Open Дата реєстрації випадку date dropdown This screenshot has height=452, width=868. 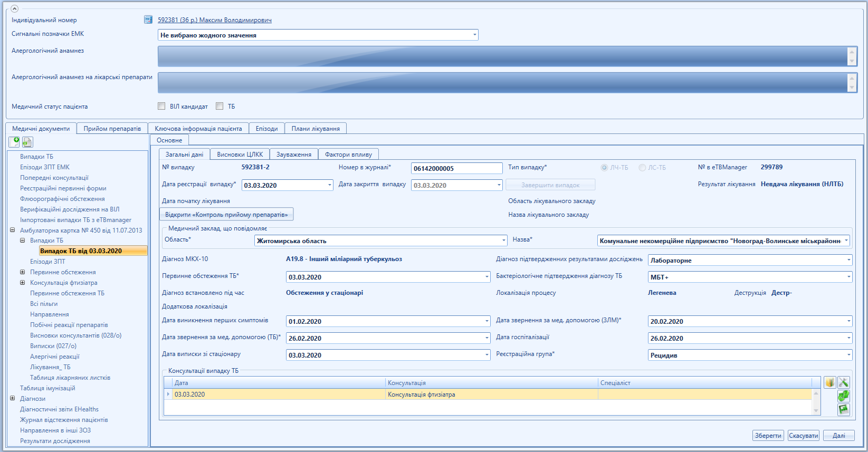tap(329, 185)
